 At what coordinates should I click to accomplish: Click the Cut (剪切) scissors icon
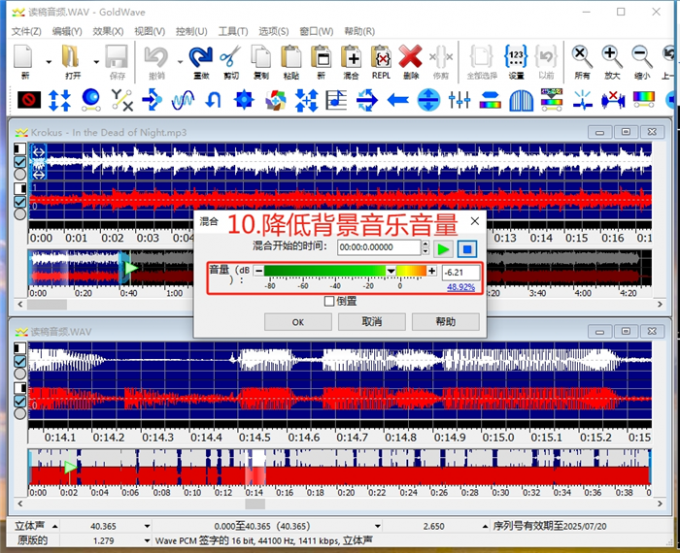point(231,57)
